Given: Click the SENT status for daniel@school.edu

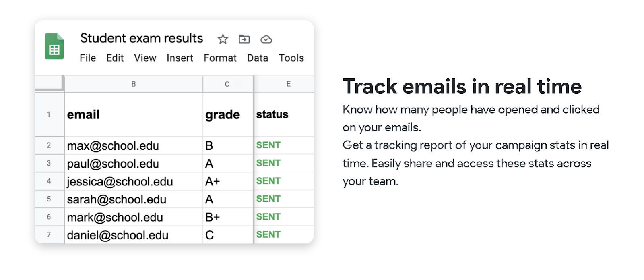Looking at the screenshot, I should click(268, 235).
